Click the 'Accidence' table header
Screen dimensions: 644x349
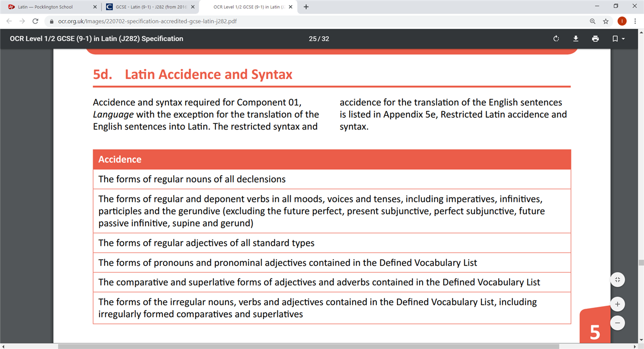pos(332,159)
